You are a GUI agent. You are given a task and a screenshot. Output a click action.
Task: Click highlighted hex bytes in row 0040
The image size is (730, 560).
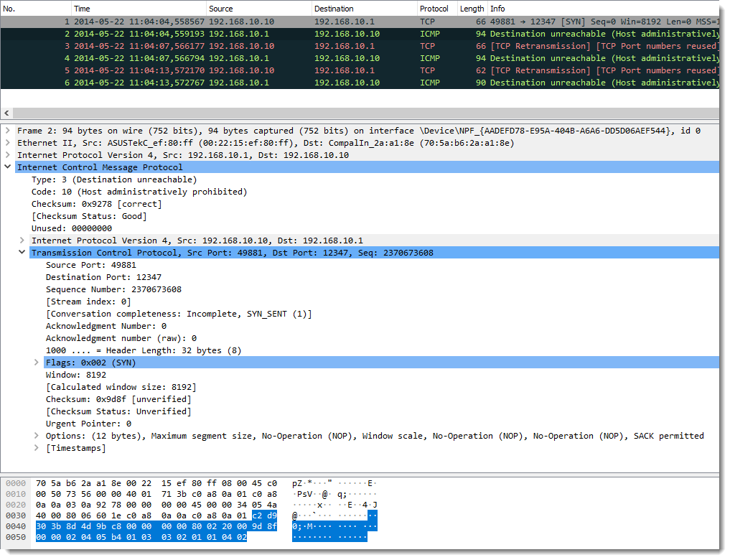[x=156, y=526]
